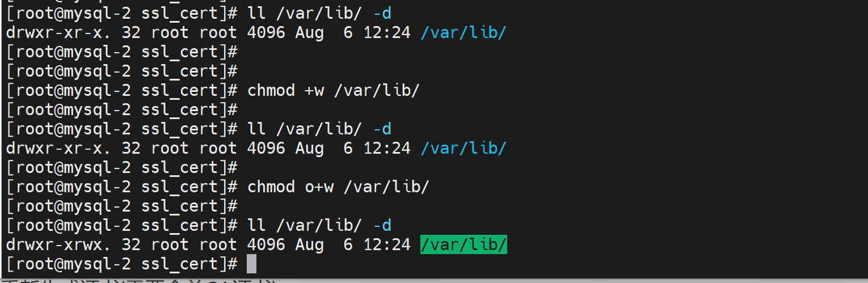Click "root root" owner on the drwxr-xrwx line

point(193,245)
